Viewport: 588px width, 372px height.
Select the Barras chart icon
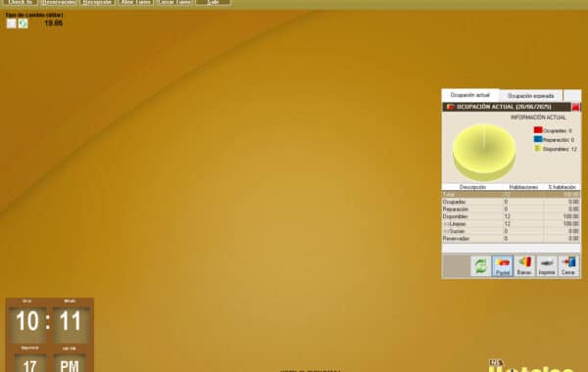[x=524, y=266]
